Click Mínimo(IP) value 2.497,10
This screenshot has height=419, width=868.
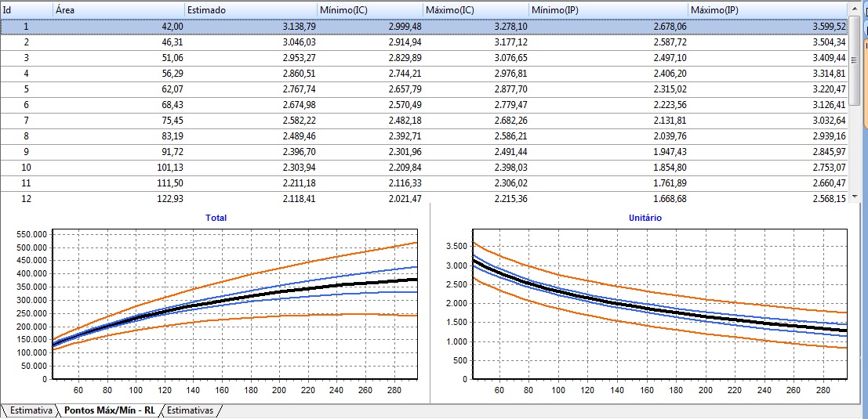pyautogui.click(x=670, y=57)
